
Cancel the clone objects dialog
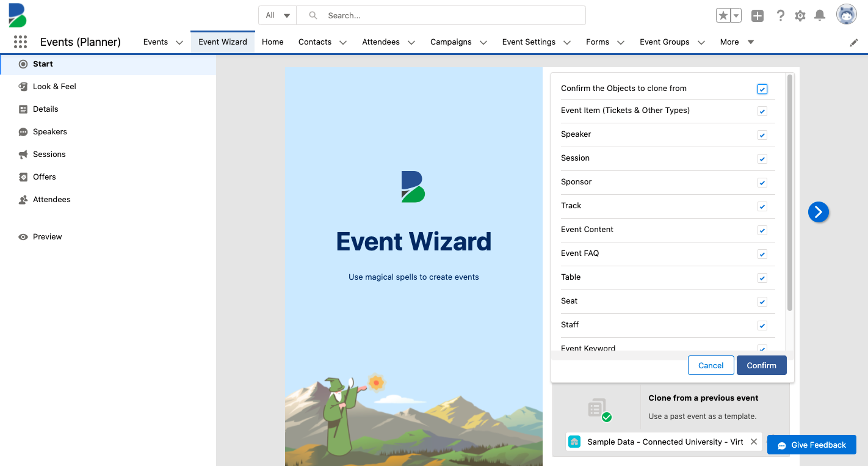(x=711, y=365)
